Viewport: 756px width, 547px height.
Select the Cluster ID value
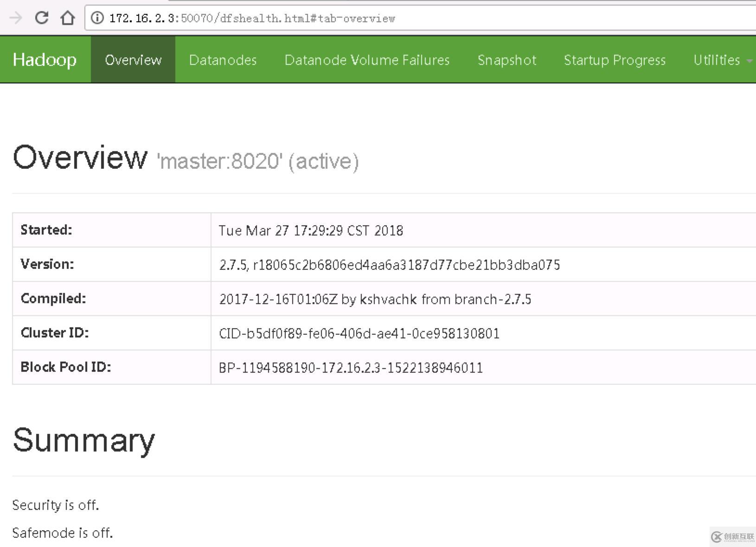359,333
